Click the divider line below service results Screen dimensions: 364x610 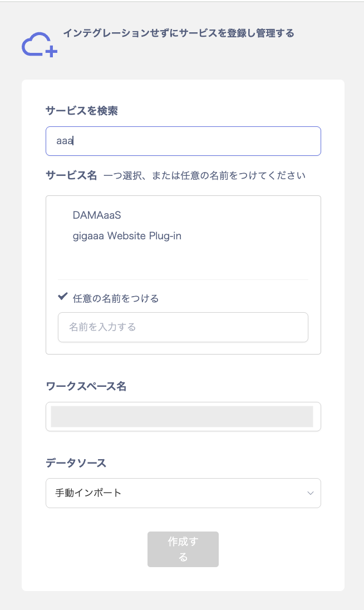[x=183, y=279]
